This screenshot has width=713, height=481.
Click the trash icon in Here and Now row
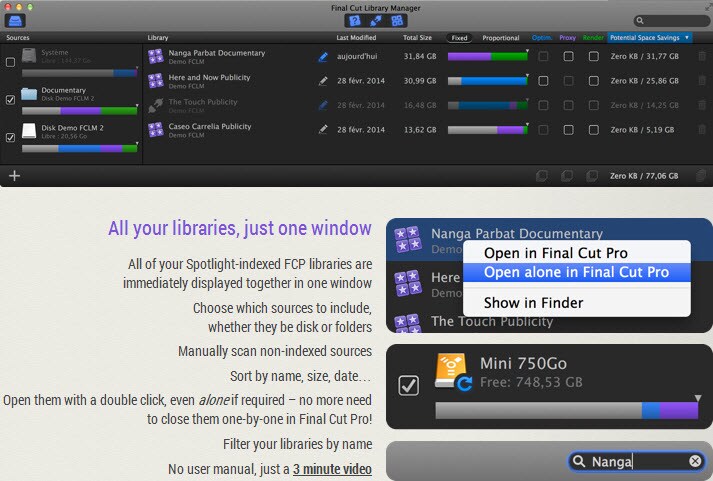[702, 80]
